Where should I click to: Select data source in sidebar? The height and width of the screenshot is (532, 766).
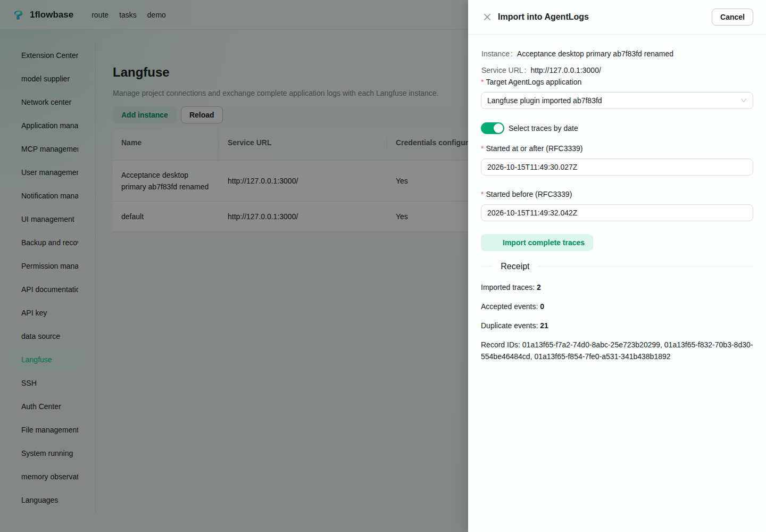click(x=48, y=336)
